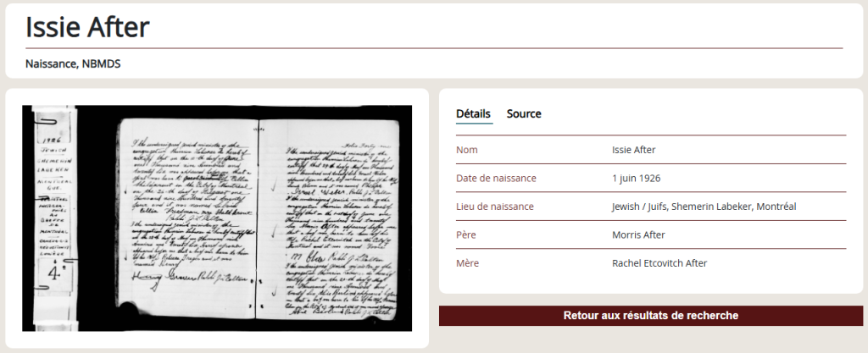Click Retour aux résultats de recherche button
868x353 pixels.
[x=650, y=316]
